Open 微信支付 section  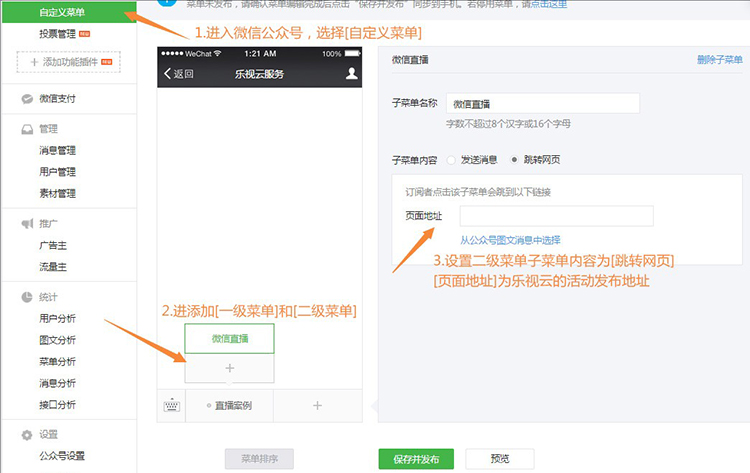[57, 99]
